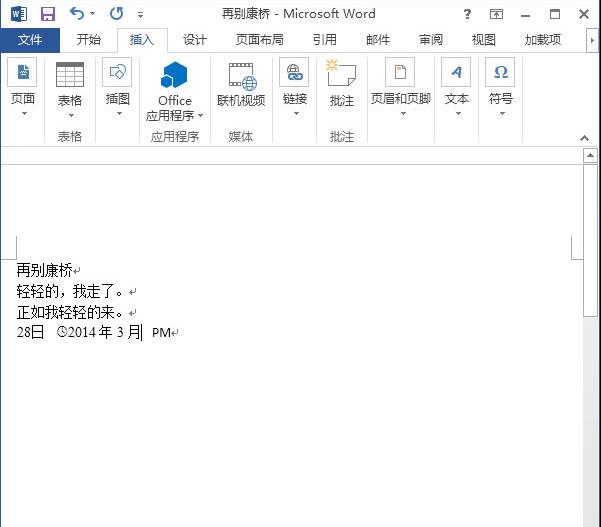Insert a 批注 comment

[342, 84]
